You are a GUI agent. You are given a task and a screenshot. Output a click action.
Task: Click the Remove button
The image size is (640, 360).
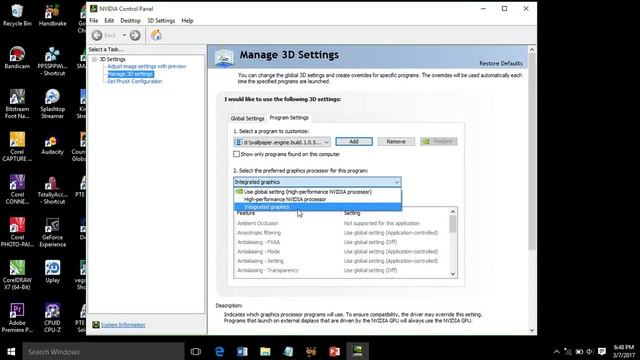tap(396, 142)
